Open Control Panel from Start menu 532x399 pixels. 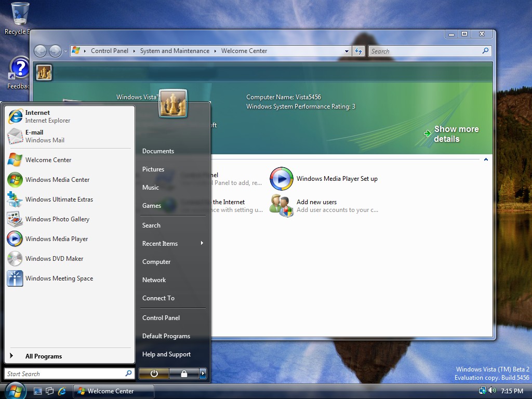pyautogui.click(x=173, y=317)
